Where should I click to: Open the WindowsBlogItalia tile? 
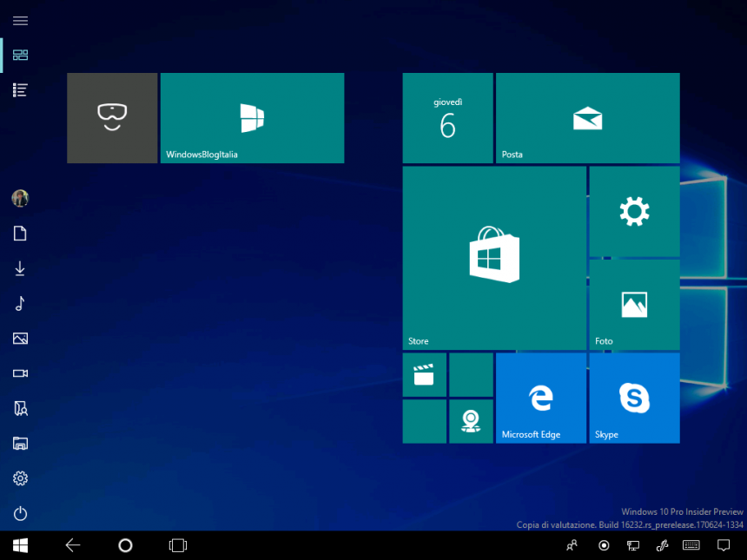click(252, 118)
